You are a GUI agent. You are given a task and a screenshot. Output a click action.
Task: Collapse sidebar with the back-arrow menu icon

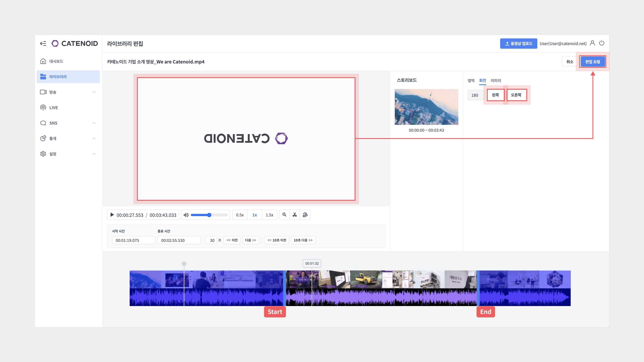click(43, 44)
